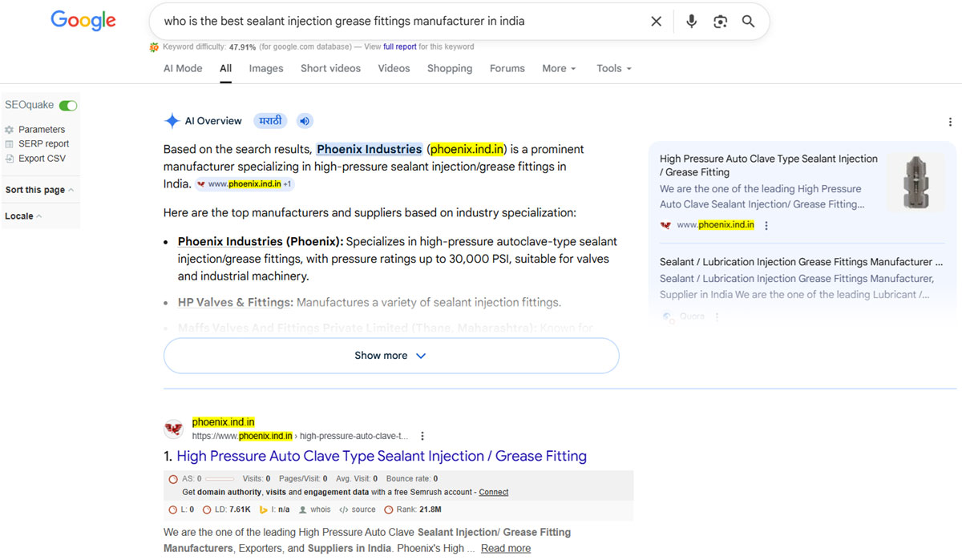Click the source code icon

point(343,510)
